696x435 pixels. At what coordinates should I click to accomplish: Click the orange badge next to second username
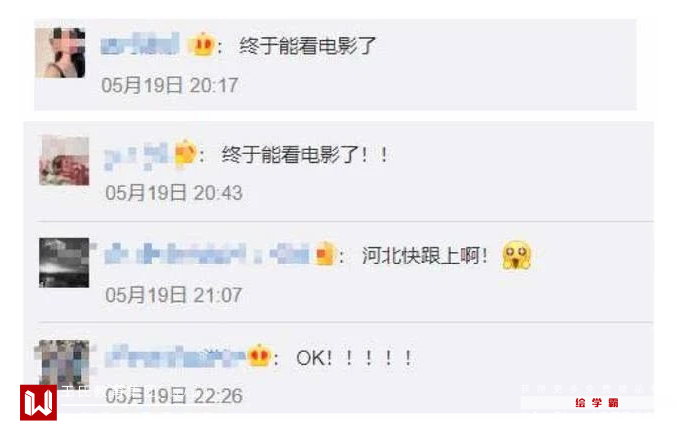(x=185, y=154)
